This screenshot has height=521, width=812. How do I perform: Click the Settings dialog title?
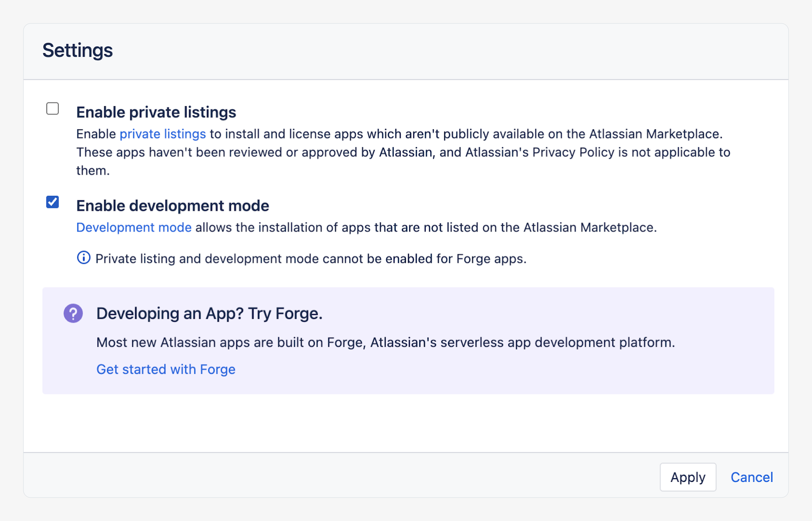tap(77, 50)
